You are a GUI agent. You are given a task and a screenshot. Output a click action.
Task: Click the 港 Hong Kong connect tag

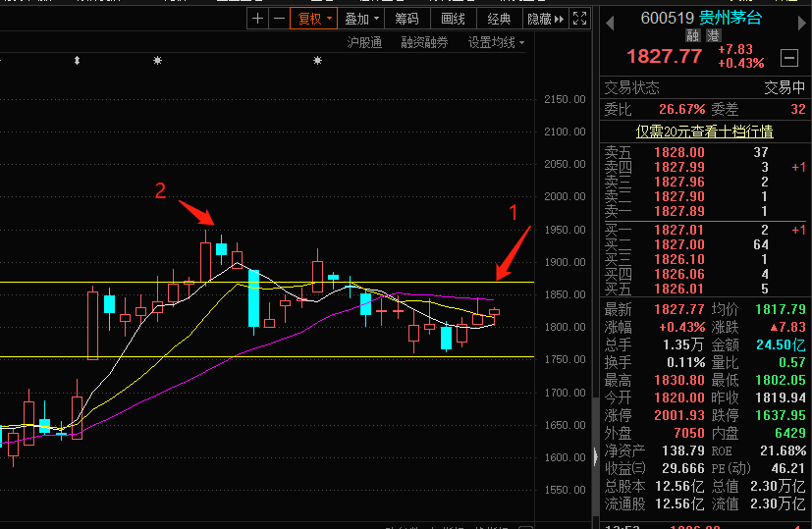(713, 35)
